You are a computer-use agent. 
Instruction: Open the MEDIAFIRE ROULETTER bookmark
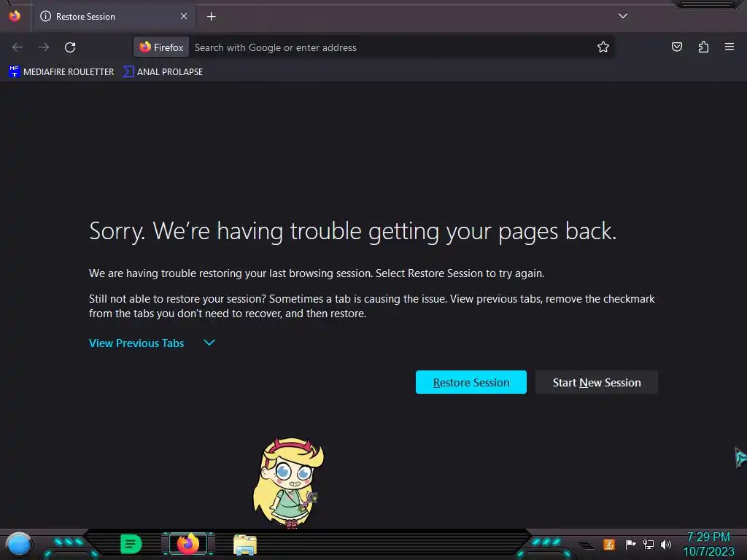[x=61, y=72]
